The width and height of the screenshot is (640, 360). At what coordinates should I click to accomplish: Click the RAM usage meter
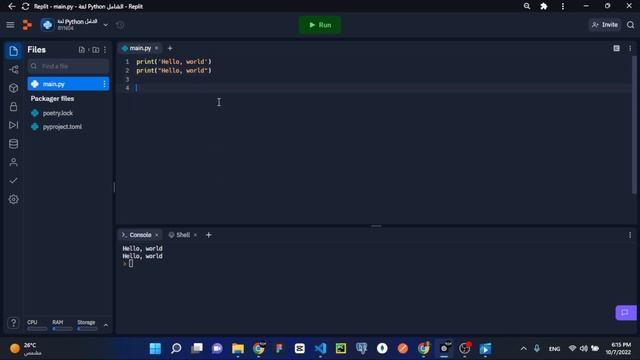tap(62, 325)
